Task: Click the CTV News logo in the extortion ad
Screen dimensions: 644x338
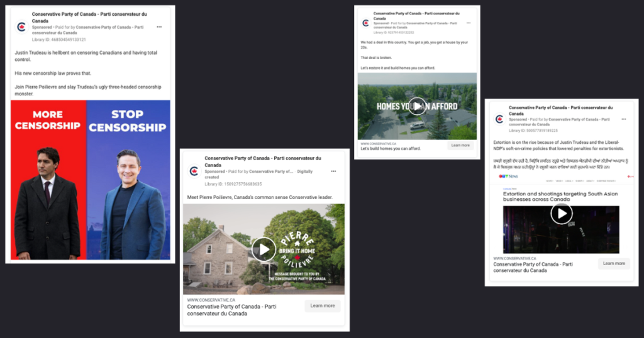Action: 508,177
